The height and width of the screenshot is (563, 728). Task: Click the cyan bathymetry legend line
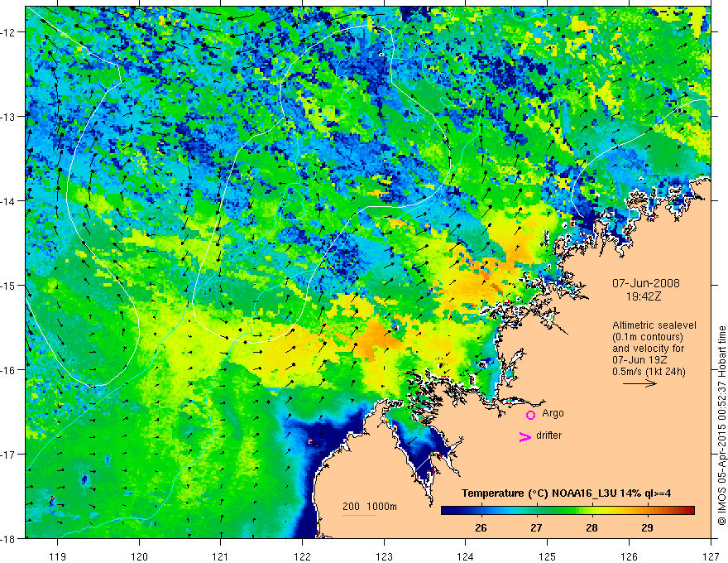(359, 515)
